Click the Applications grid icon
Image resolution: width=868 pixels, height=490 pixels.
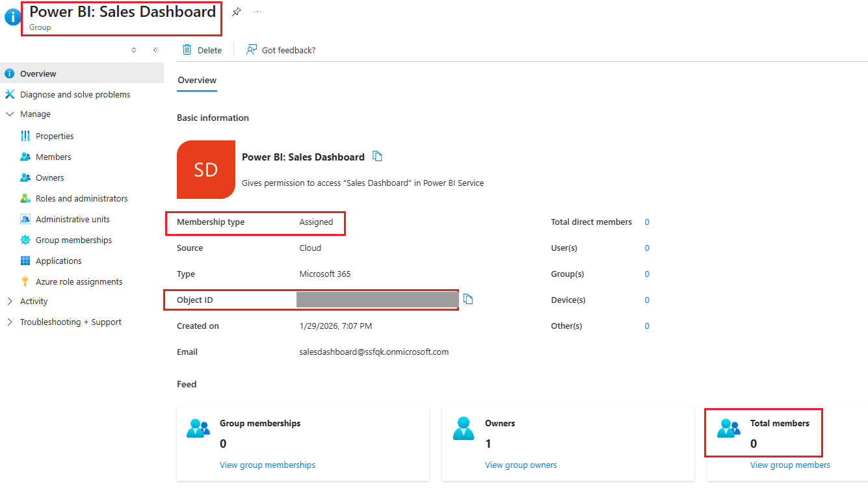coord(25,261)
